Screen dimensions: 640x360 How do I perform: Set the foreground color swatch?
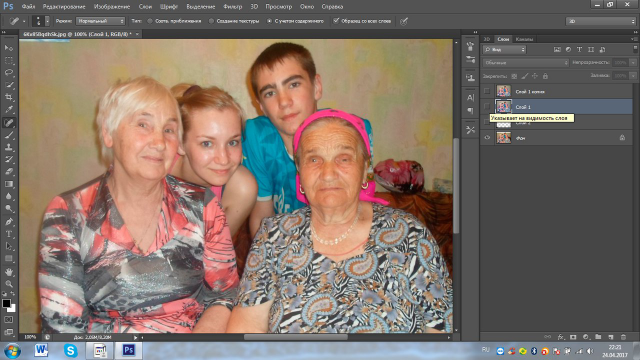(x=6, y=303)
